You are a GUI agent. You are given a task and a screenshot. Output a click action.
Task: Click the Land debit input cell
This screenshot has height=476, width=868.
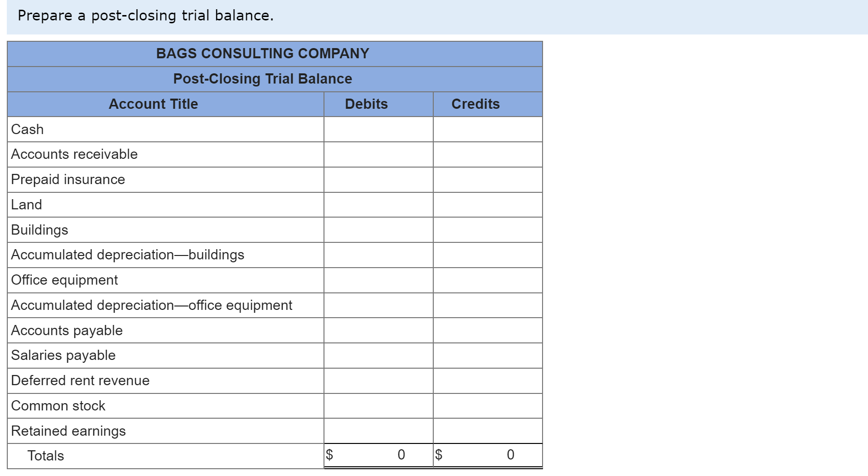click(x=378, y=204)
